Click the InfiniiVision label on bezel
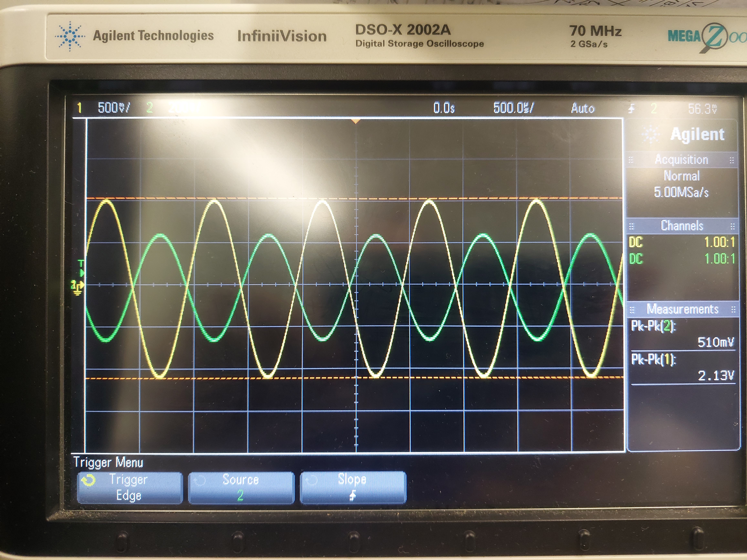The height and width of the screenshot is (560, 747). point(282,36)
